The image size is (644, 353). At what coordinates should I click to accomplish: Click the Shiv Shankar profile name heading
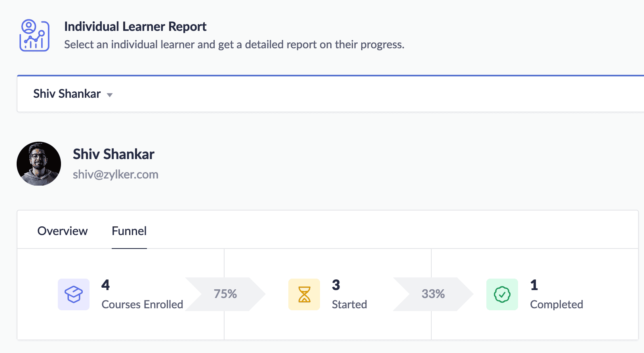[x=114, y=154]
